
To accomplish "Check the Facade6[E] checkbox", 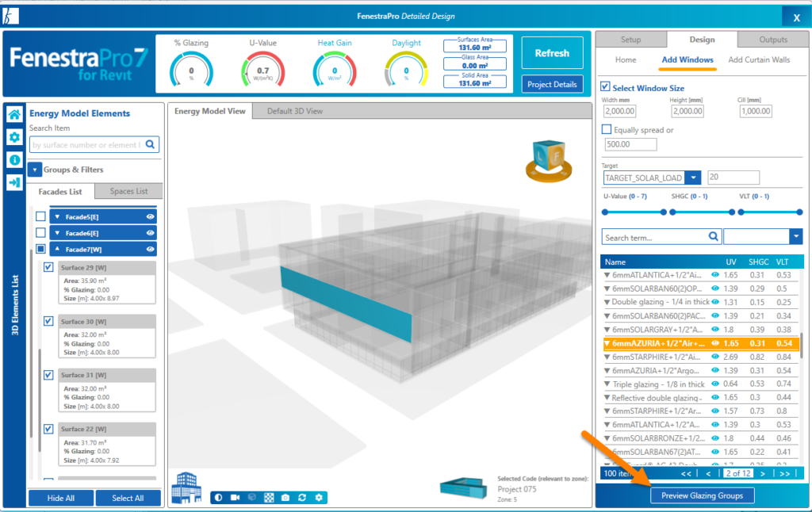I will click(40, 232).
